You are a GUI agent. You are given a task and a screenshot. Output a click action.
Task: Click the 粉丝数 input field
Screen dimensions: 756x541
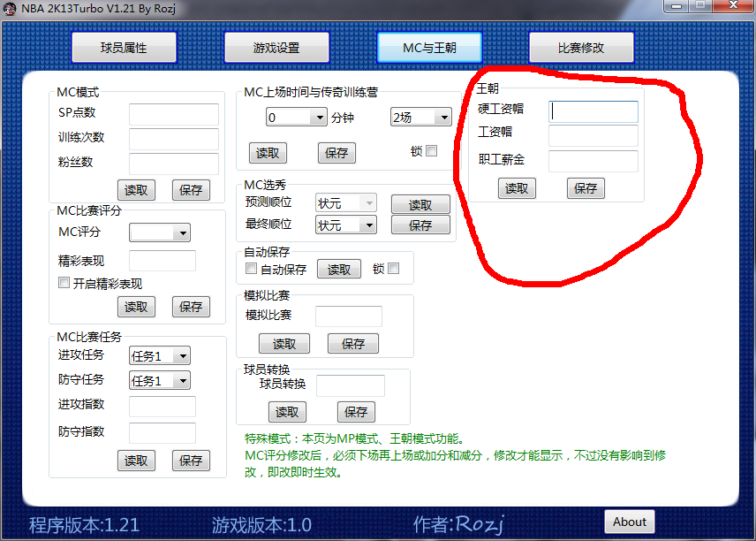[x=174, y=164]
